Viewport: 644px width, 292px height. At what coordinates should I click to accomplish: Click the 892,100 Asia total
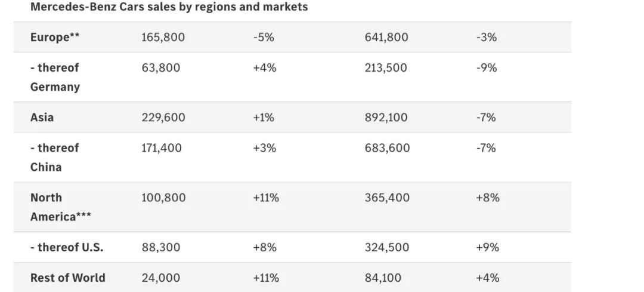pyautogui.click(x=386, y=118)
